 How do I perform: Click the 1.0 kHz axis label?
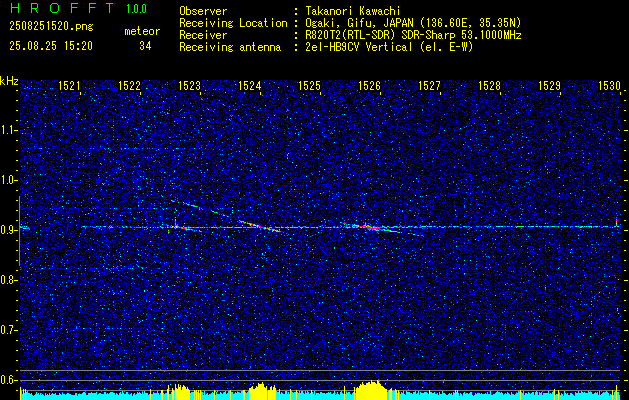8,180
